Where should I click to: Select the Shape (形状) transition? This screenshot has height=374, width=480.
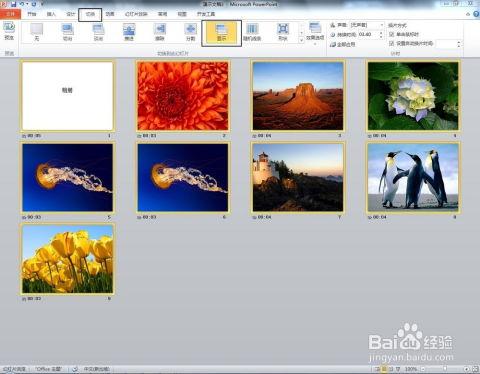point(283,32)
